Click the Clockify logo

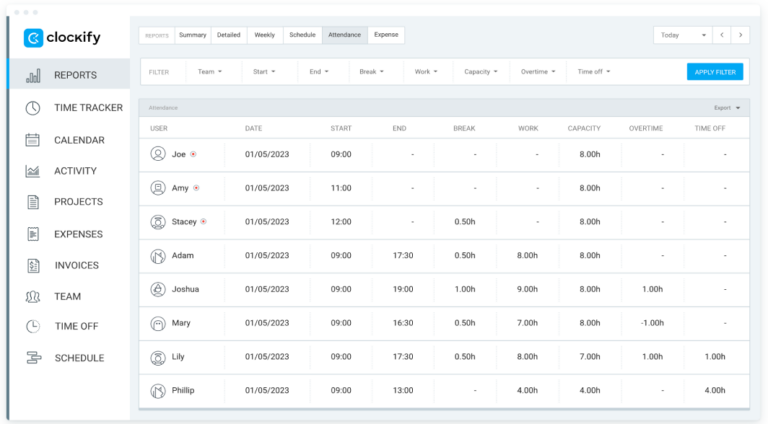pos(64,38)
